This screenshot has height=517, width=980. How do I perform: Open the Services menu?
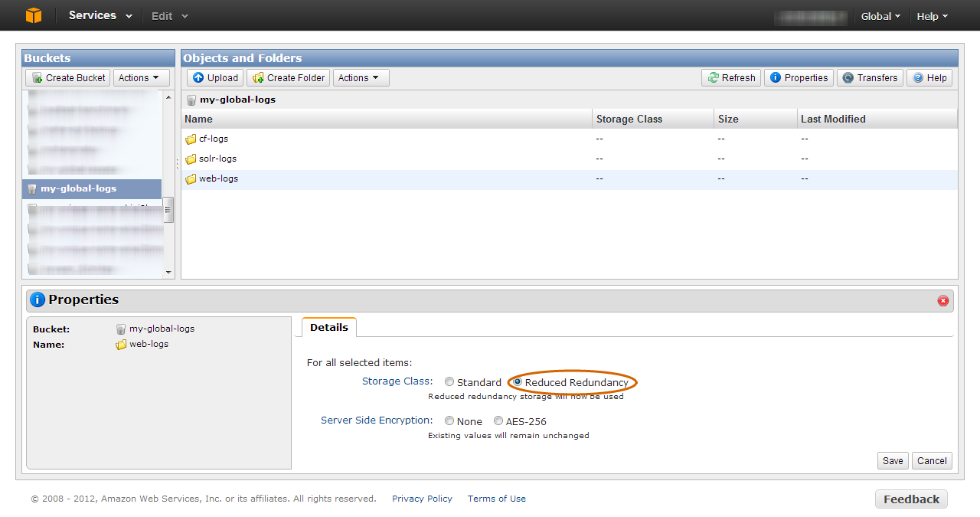pos(100,15)
